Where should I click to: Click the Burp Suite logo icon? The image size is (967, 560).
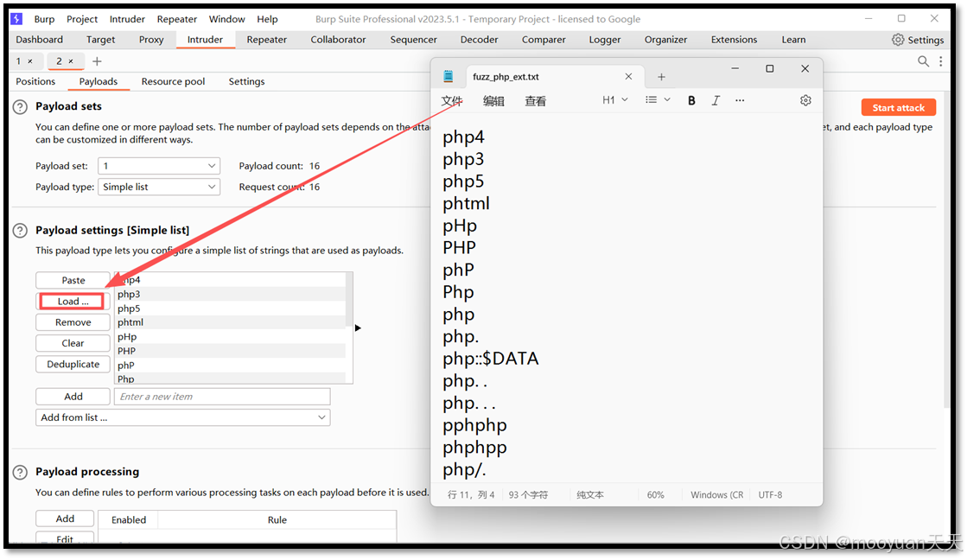16,18
